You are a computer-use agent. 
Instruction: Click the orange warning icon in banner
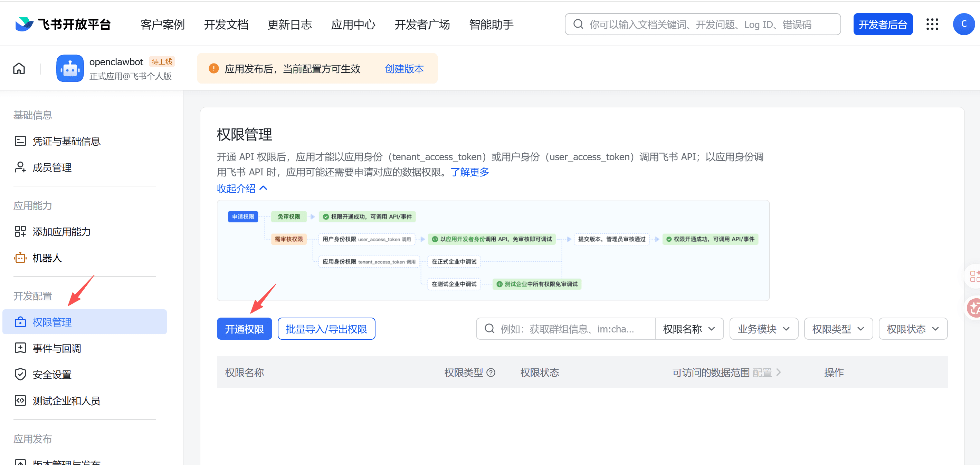coord(213,69)
